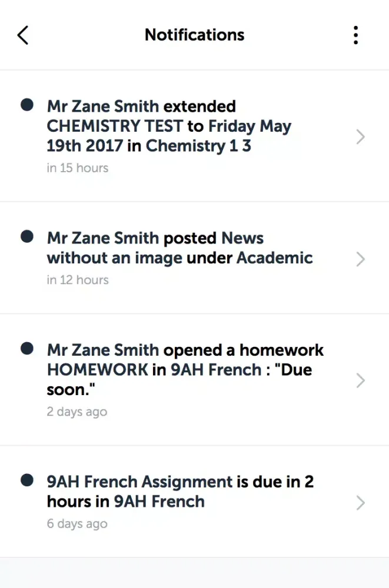Click the '6 days ago' timestamp

pyautogui.click(x=77, y=524)
